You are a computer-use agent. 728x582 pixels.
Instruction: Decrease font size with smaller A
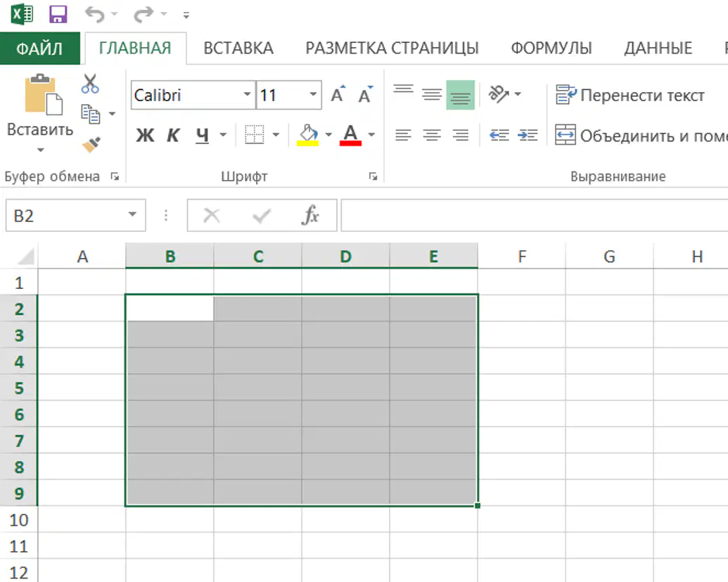(365, 95)
